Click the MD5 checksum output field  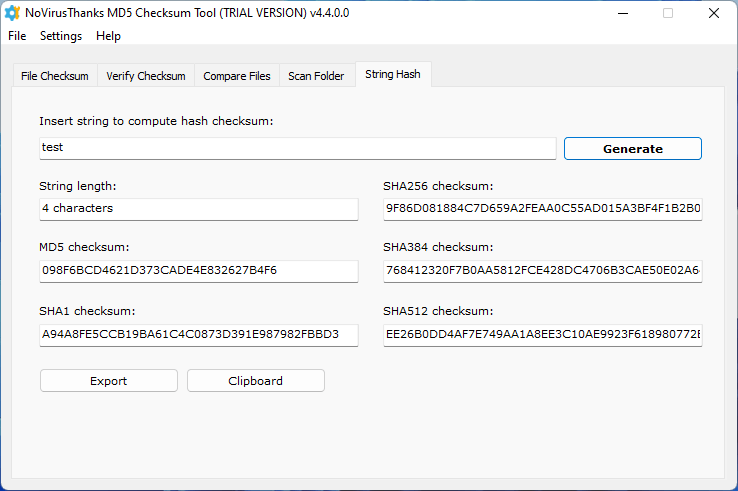point(199,271)
